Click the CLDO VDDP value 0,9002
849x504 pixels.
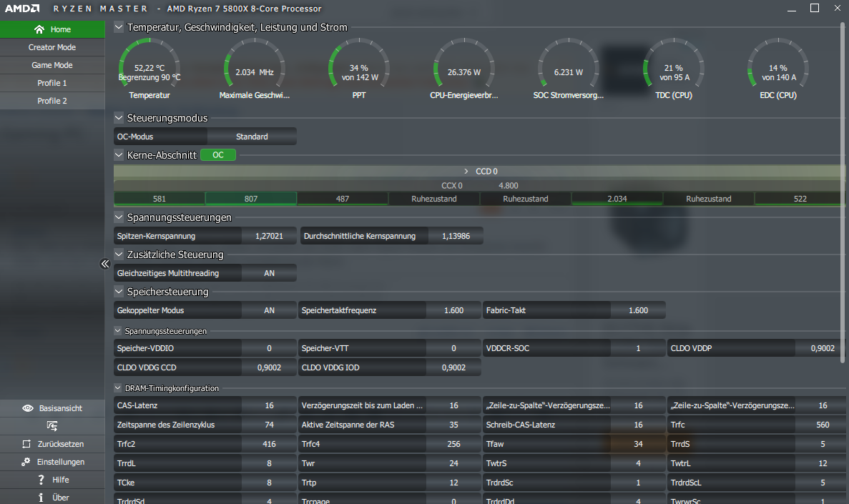(823, 348)
